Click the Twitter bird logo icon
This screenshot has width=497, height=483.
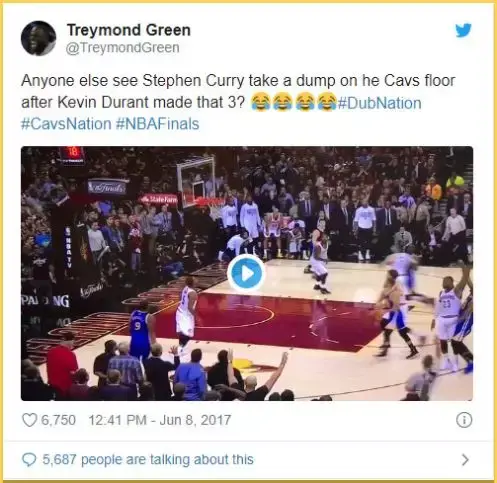pos(463,30)
